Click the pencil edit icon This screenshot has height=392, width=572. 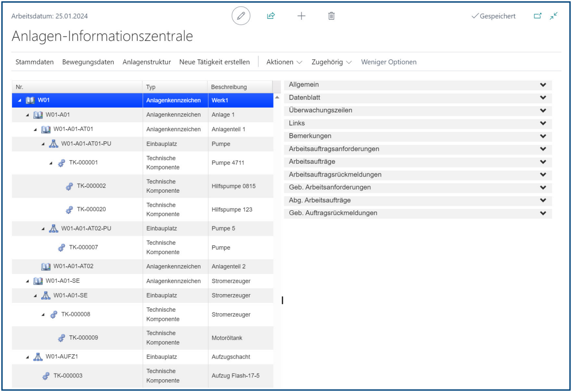[241, 16]
